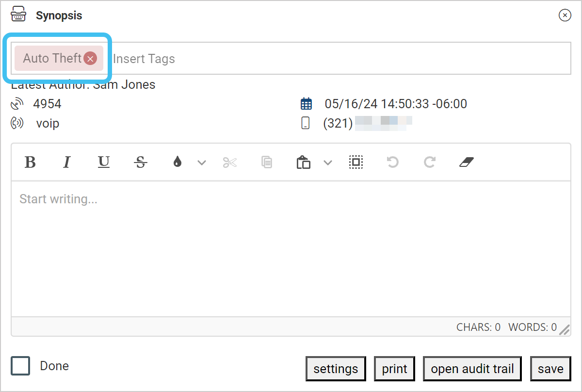Check the Done checkbox
Image resolution: width=582 pixels, height=392 pixels.
point(20,366)
